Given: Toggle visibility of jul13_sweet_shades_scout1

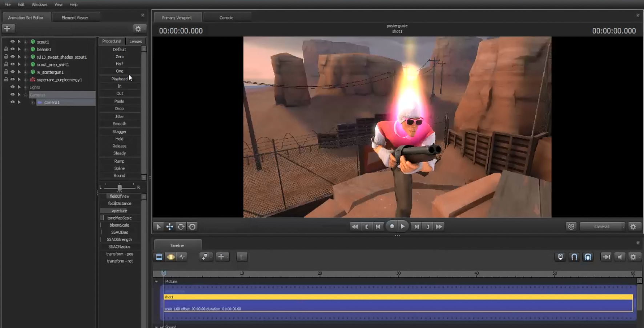Looking at the screenshot, I should pos(12,57).
